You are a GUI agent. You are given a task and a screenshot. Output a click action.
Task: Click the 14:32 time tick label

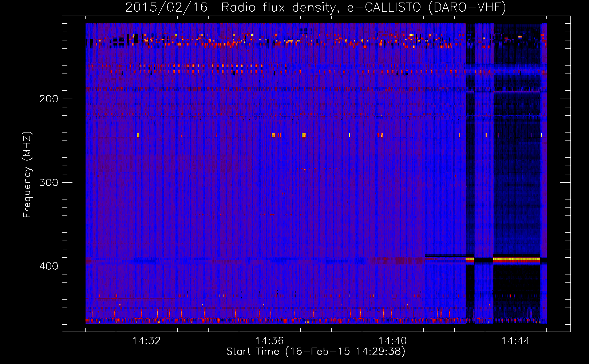tap(146, 341)
